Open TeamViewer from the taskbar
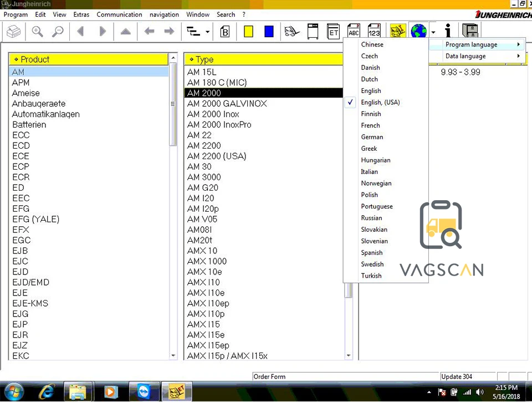Screen dimensions: 532x402 pyautogui.click(x=144, y=391)
